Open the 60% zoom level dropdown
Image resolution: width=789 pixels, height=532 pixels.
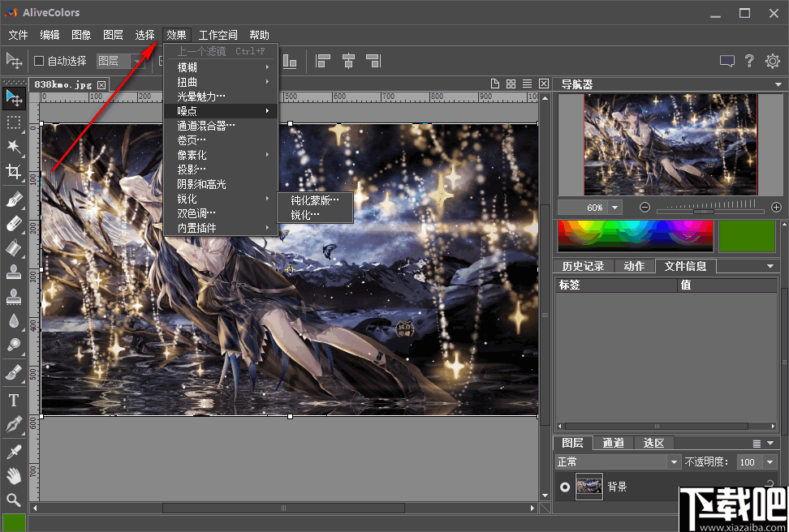coord(614,208)
